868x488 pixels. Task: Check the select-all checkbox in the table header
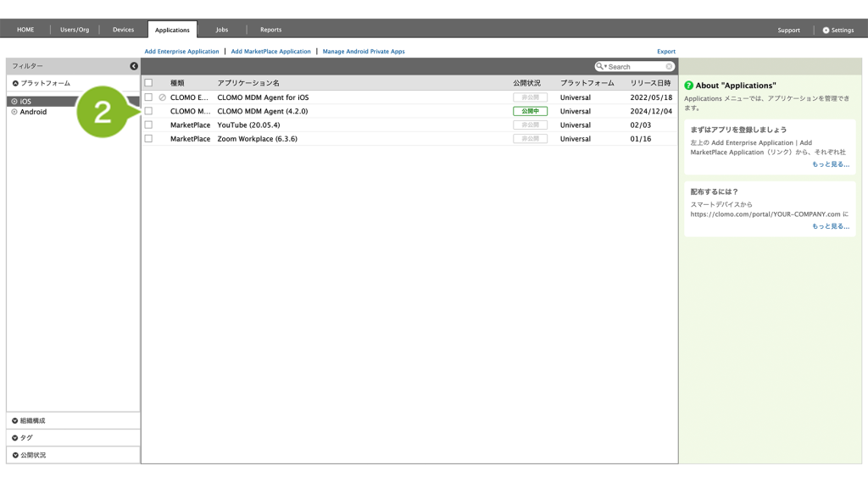[148, 83]
